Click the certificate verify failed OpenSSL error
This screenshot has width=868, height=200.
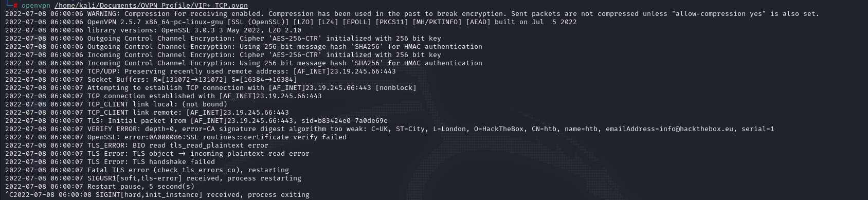pos(176,137)
